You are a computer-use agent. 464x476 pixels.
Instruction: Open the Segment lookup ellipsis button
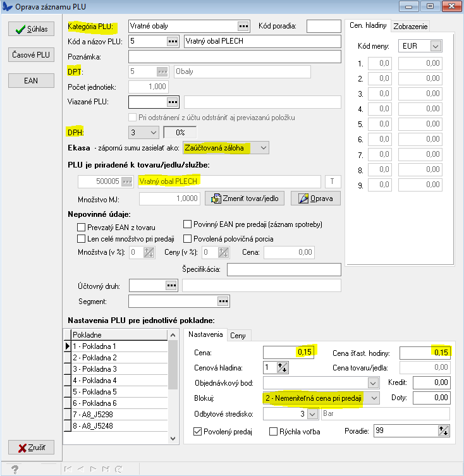223,301
